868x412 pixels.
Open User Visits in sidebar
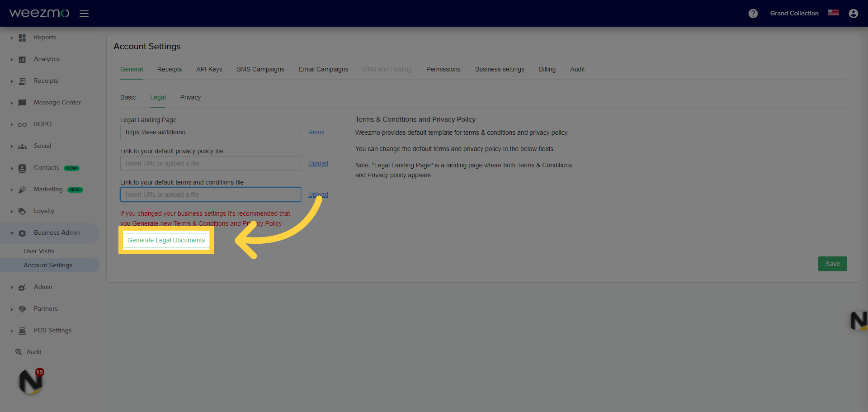coord(39,251)
